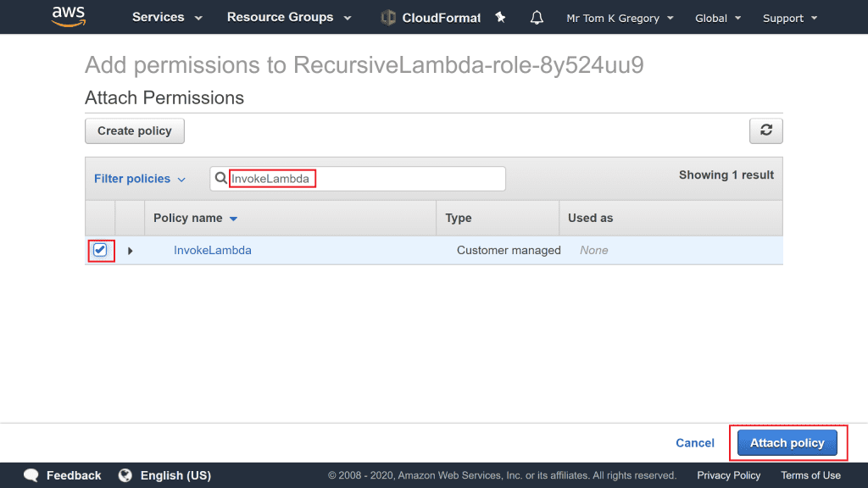Expand the InvokeLambda policy row details

pos(130,251)
